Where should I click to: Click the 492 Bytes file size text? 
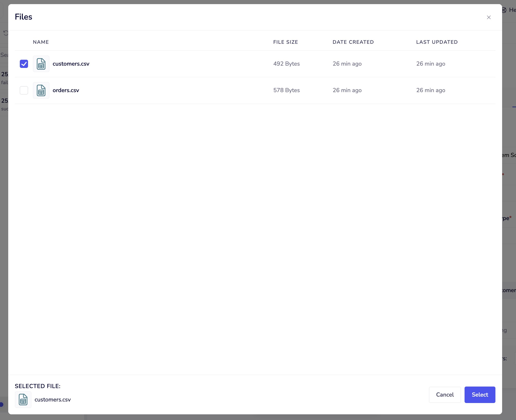click(x=286, y=64)
